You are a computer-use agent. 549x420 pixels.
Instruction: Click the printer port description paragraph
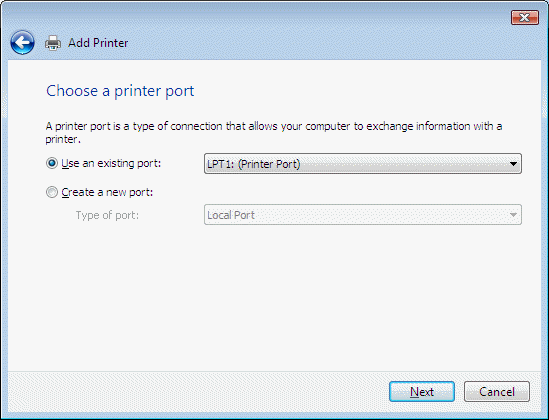click(274, 132)
